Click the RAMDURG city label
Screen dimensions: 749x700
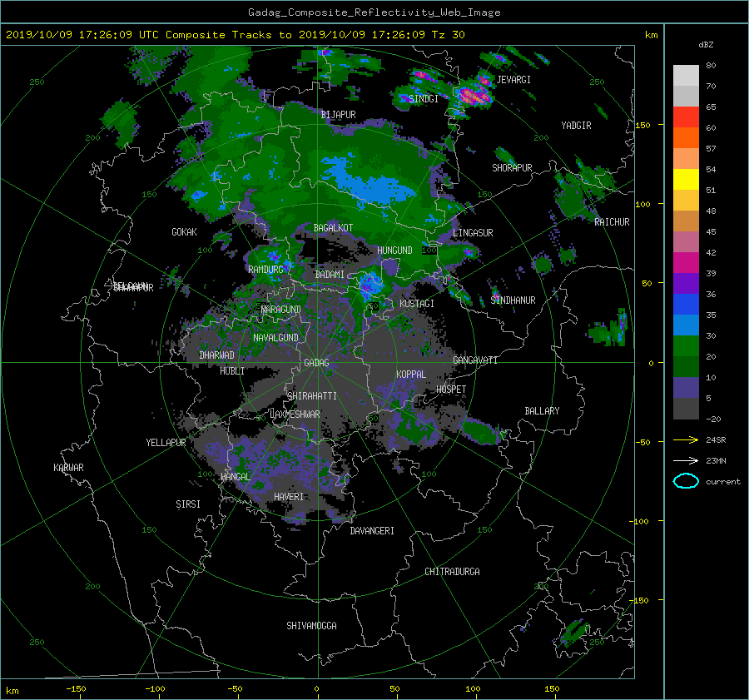(265, 270)
